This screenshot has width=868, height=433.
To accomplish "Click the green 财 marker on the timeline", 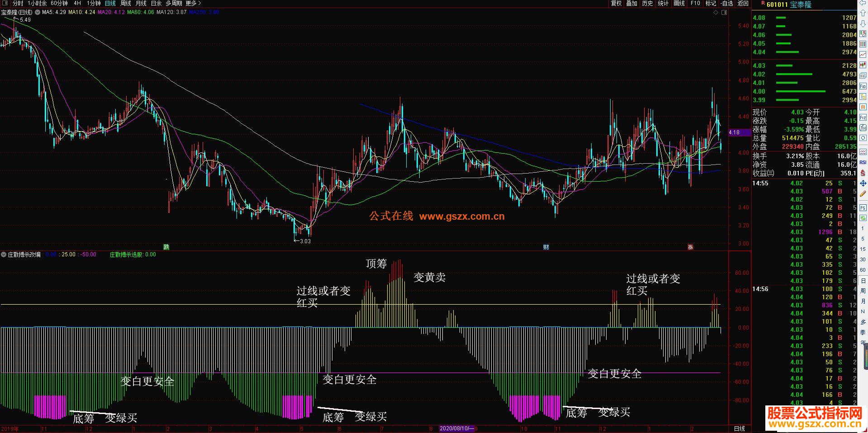I will pyautogui.click(x=546, y=247).
